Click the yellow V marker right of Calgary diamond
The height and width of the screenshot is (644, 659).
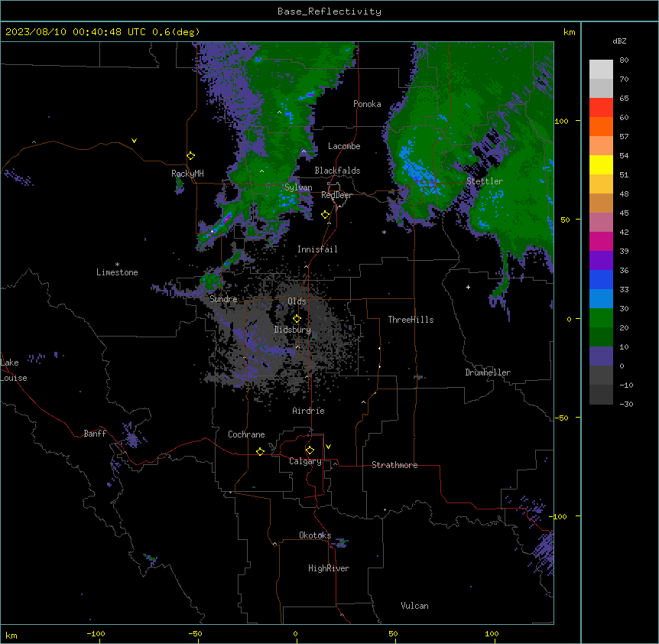(328, 447)
